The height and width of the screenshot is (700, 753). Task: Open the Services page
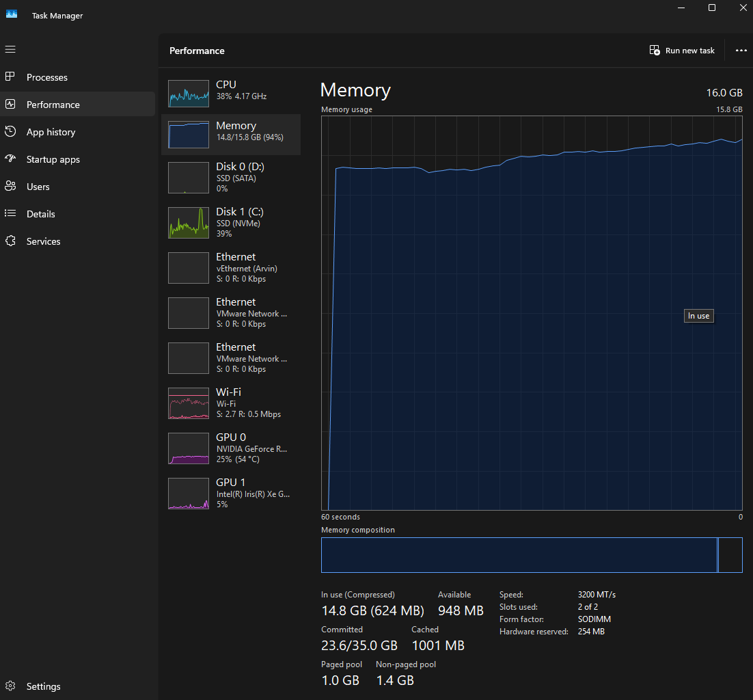(78, 241)
